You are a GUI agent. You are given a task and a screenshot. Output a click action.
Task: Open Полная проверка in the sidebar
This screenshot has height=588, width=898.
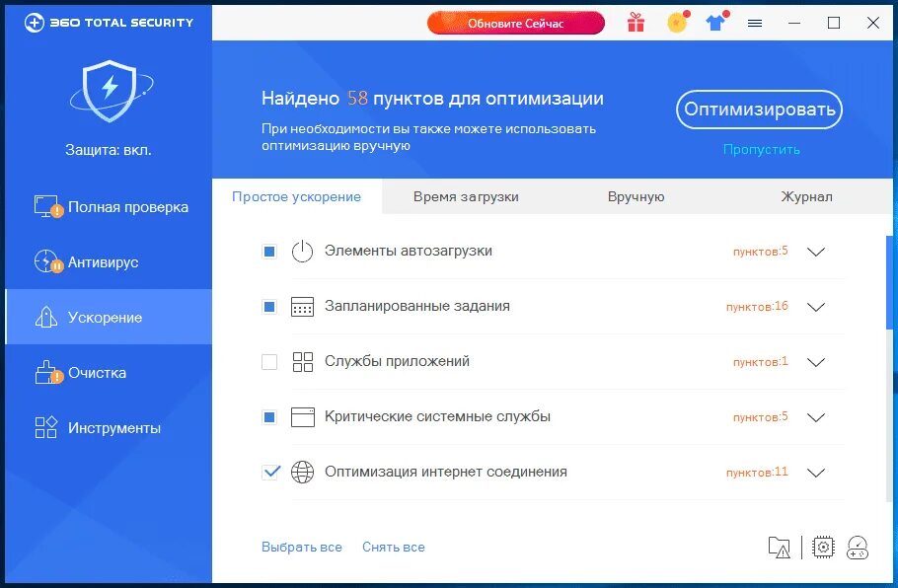[109, 206]
